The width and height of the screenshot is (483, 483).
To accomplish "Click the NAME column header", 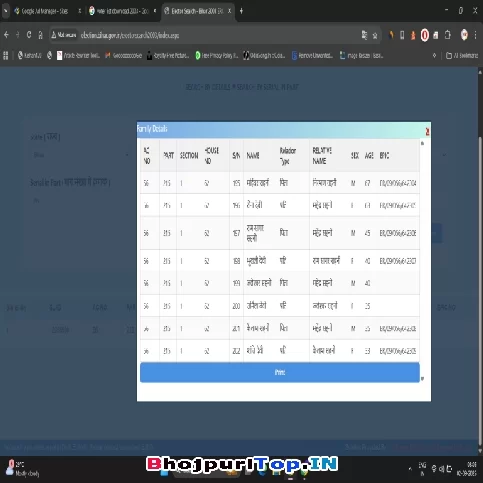I will (x=253, y=155).
